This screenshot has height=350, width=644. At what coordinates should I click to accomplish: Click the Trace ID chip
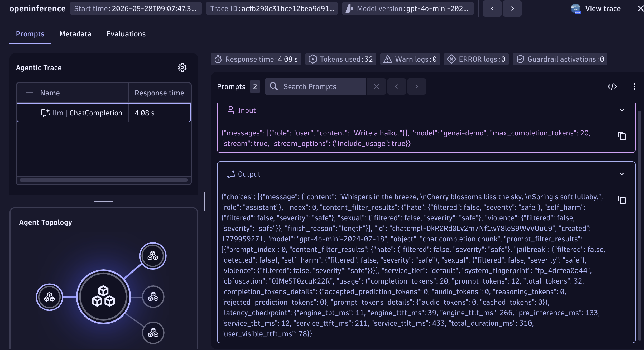coord(272,8)
